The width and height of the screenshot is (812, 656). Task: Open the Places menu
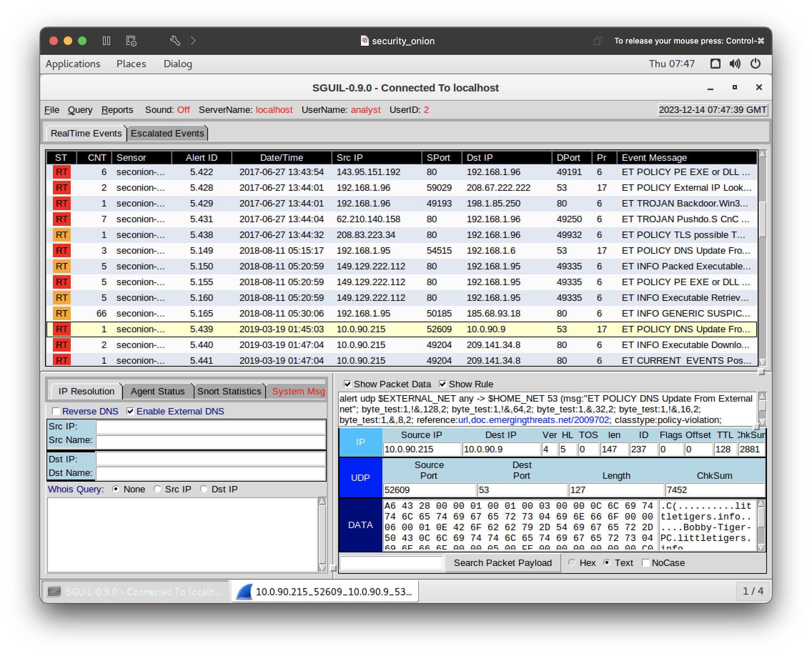(131, 64)
